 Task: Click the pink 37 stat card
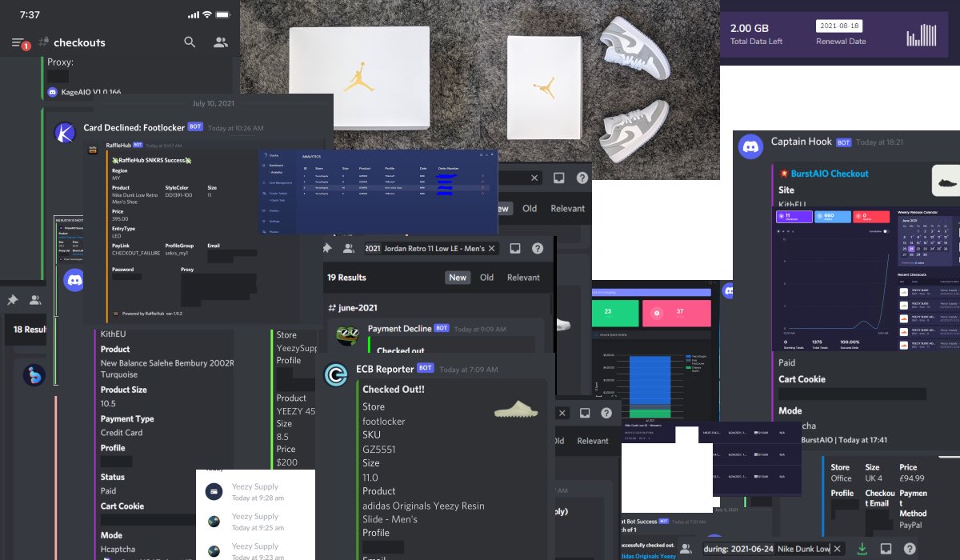tap(677, 312)
